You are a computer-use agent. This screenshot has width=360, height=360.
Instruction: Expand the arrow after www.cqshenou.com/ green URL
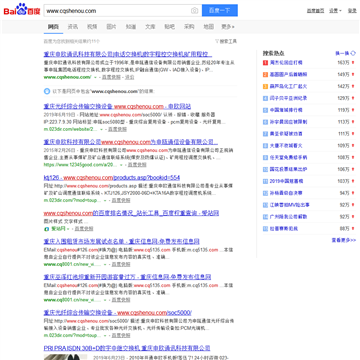click(95, 77)
